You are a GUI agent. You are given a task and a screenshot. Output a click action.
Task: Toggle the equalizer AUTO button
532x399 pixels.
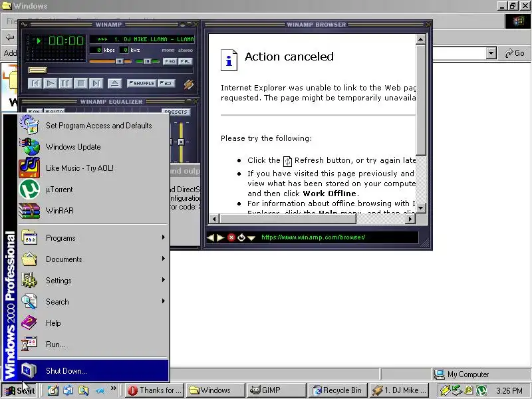coord(55,111)
